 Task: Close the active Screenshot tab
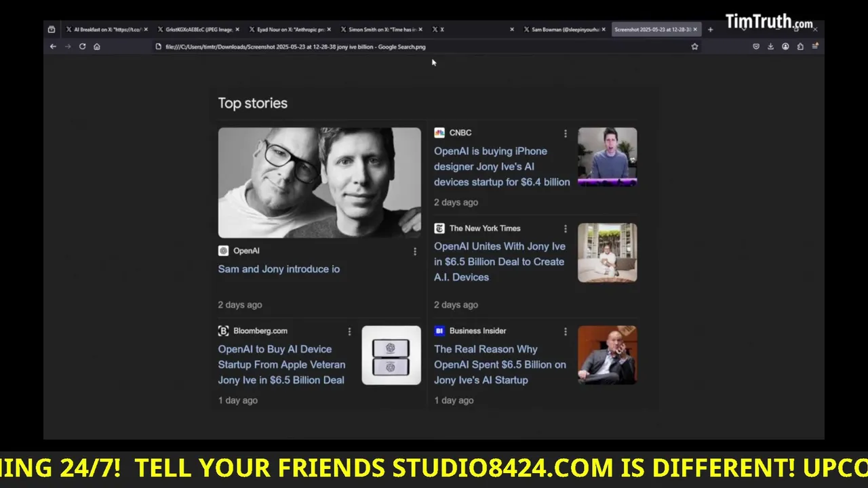[x=695, y=29]
